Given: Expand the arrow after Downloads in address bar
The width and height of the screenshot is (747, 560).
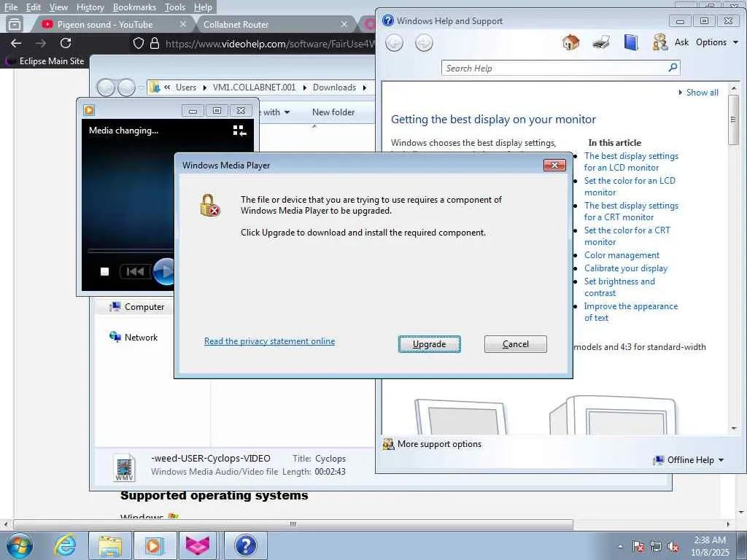Looking at the screenshot, I should click(365, 87).
